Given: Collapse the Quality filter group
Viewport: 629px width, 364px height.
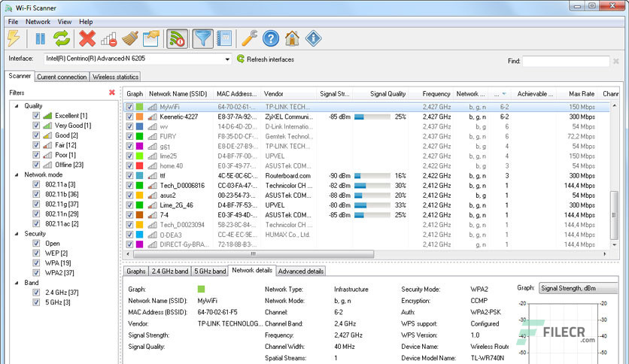Looking at the screenshot, I should pyautogui.click(x=17, y=106).
